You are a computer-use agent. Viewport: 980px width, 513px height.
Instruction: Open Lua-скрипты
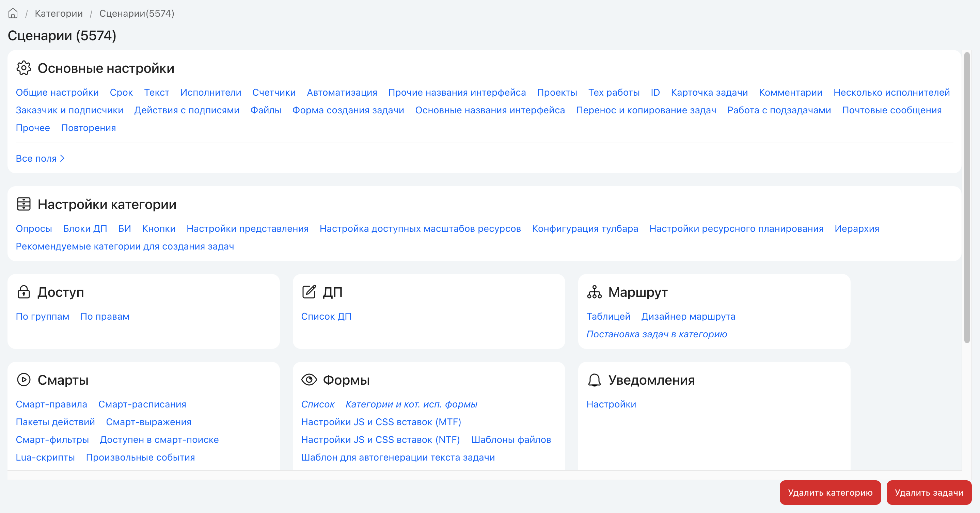45,457
